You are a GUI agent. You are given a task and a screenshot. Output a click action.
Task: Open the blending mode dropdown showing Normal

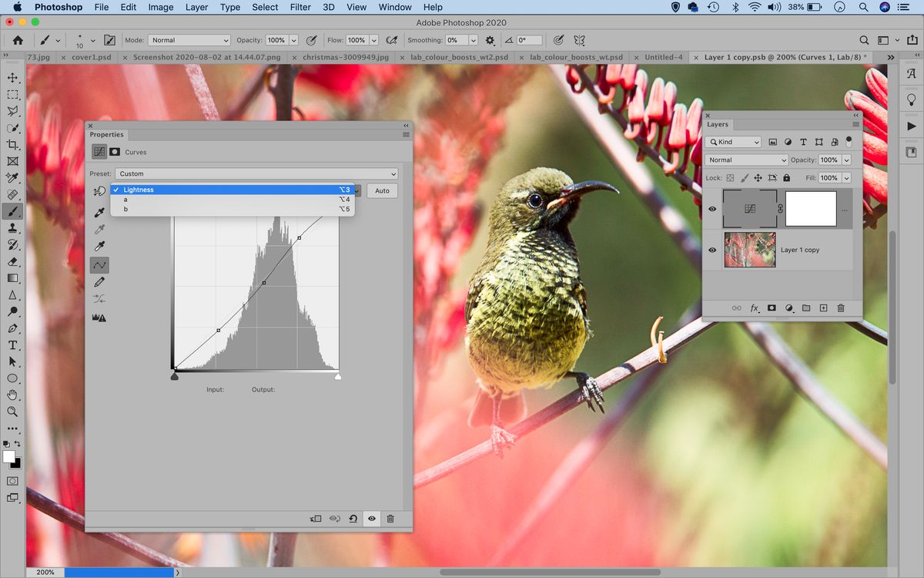[745, 160]
